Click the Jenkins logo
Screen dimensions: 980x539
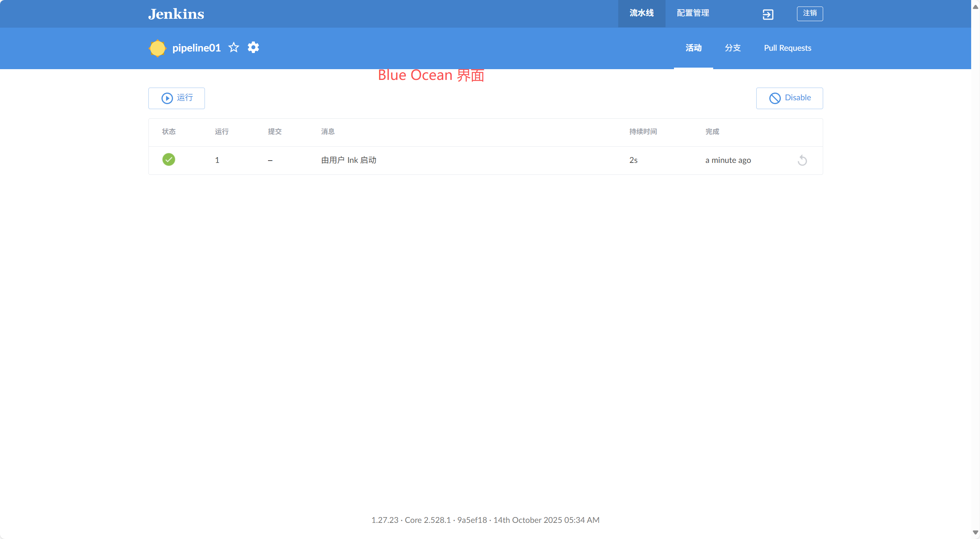[176, 14]
